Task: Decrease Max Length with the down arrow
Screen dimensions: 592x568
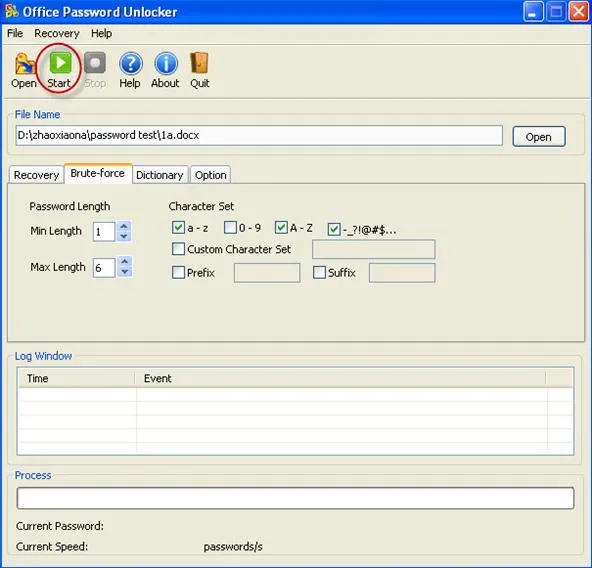Action: point(125,272)
